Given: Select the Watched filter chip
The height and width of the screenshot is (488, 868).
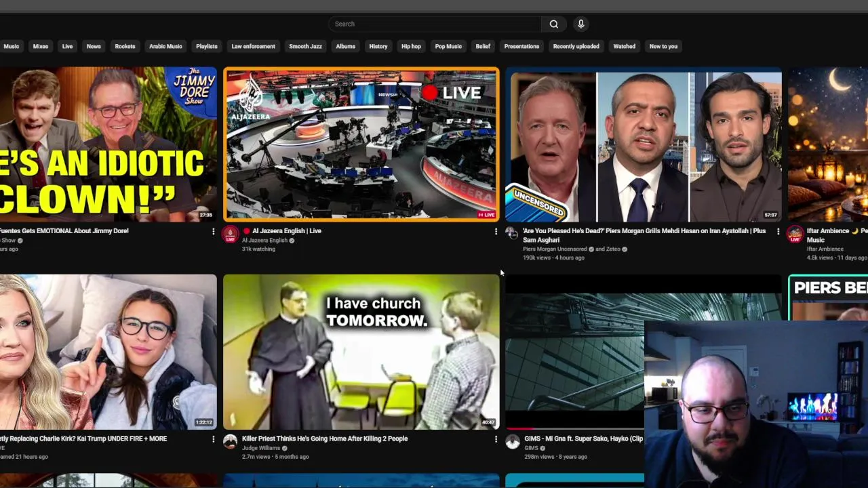Looking at the screenshot, I should click(x=625, y=46).
